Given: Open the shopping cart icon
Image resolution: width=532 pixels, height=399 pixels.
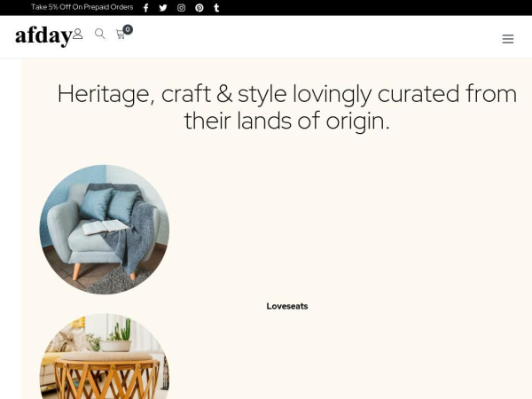Looking at the screenshot, I should (120, 35).
